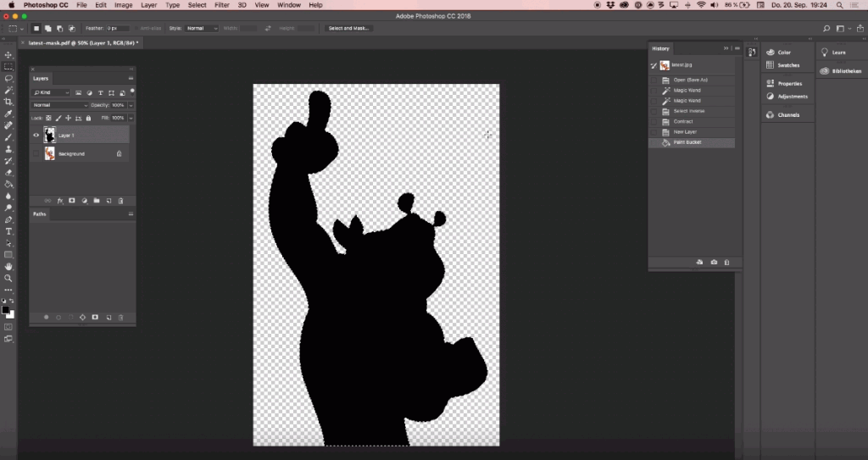Select the Rectangle shape tool
Screen dimensions: 868x460
[8, 255]
